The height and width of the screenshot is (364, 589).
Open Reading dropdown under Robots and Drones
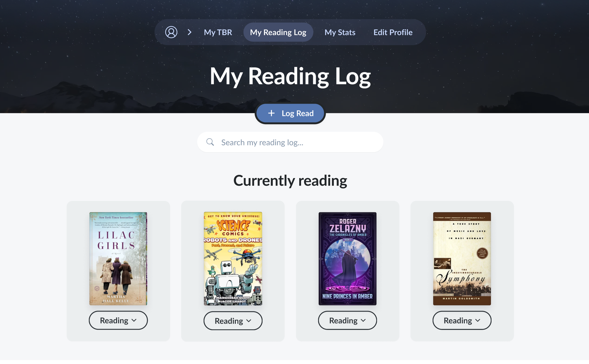point(233,321)
